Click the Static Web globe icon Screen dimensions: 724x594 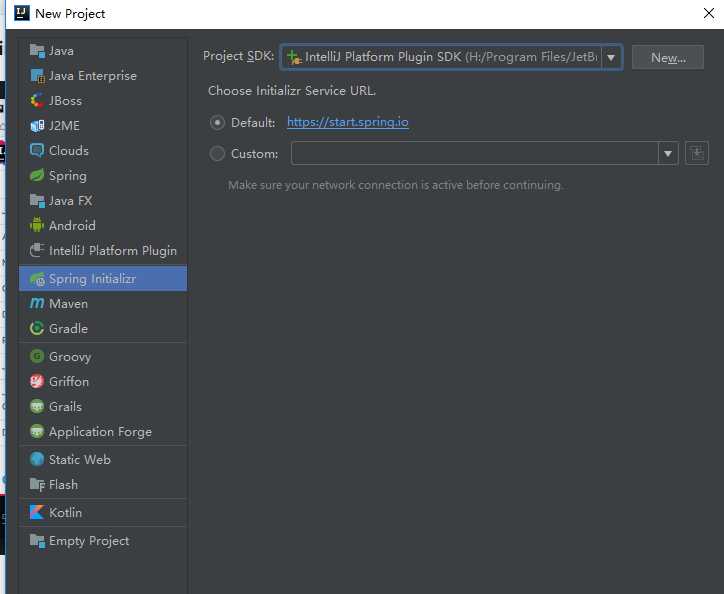pos(37,459)
